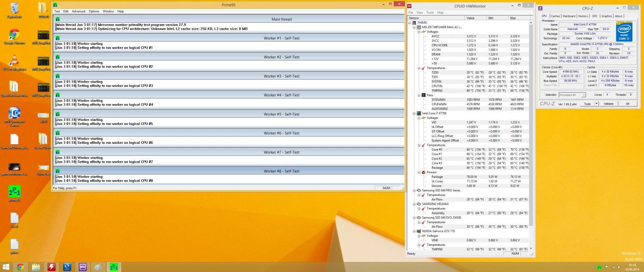Collapse the Intel Core i7 4770K node
The width and height of the screenshot is (644, 272).
click(414, 113)
